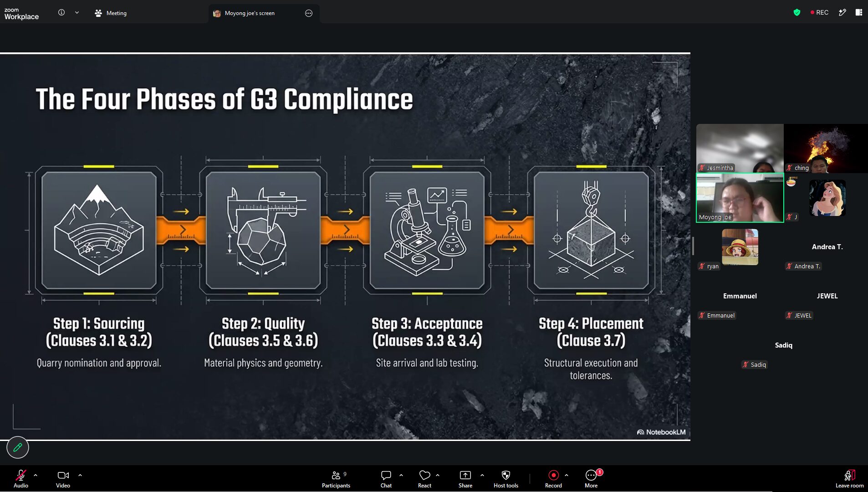Select Moyong joe's video thumbnail
This screenshot has width=868, height=492.
coord(740,198)
